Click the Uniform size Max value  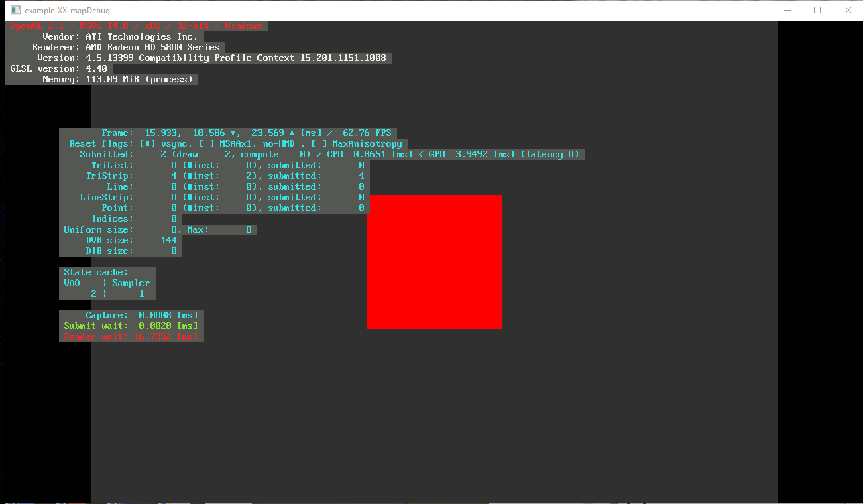tap(249, 229)
